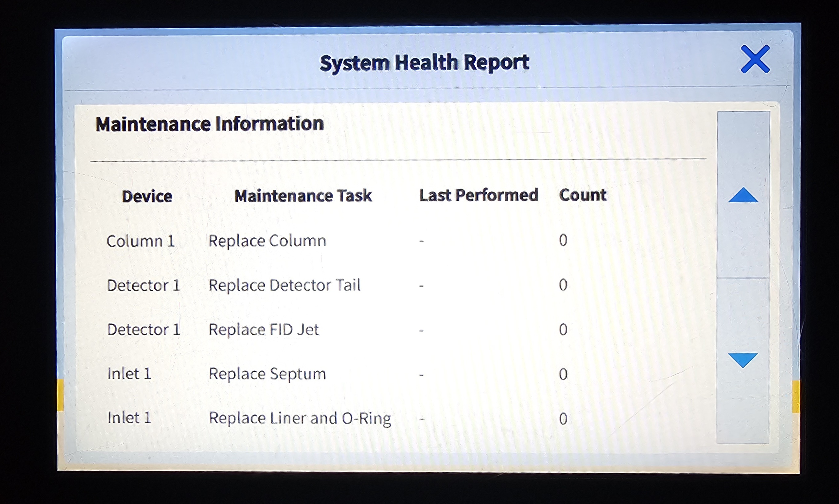Click the 'Maintenance Task' column header
Viewport: 839px width, 504px height.
point(303,196)
